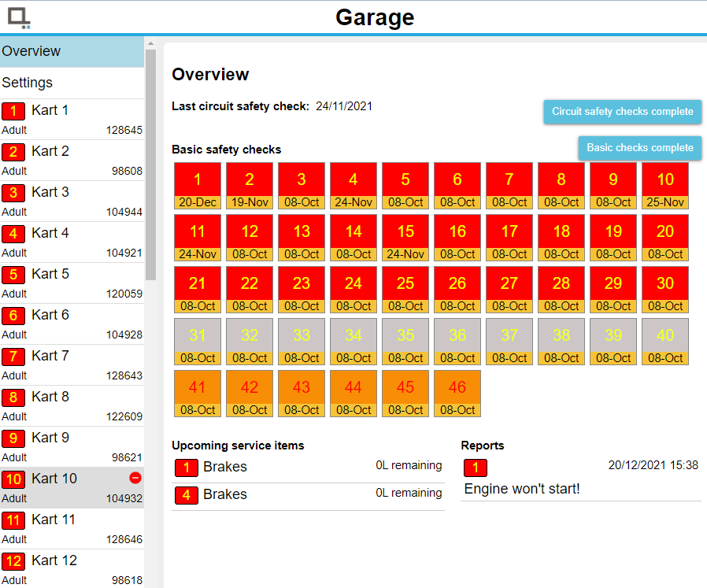
Task: Open kart tile 2 dated 19-Nov
Action: pyautogui.click(x=250, y=186)
